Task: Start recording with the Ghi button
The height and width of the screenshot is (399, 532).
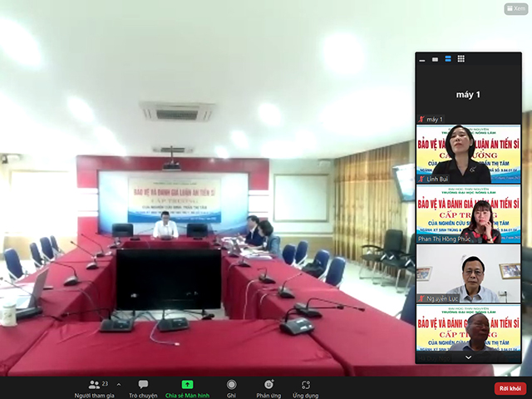Action: [x=231, y=388]
